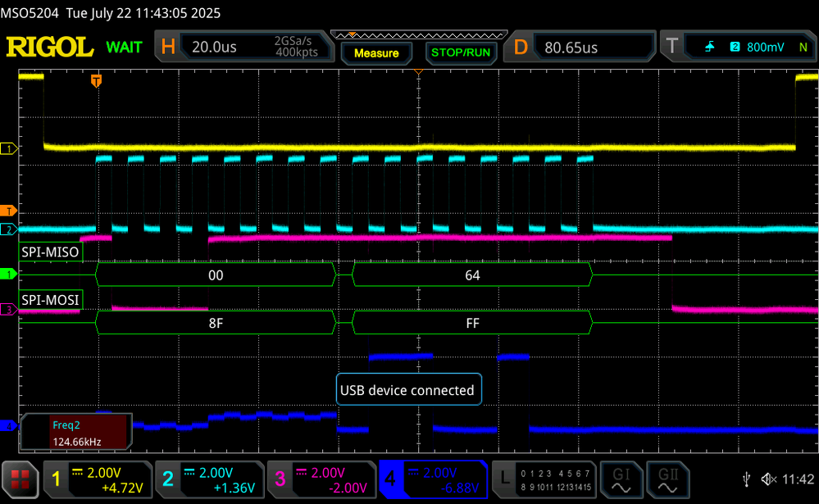The width and height of the screenshot is (819, 504).
Task: Click the RIGOL logo
Action: 50,47
